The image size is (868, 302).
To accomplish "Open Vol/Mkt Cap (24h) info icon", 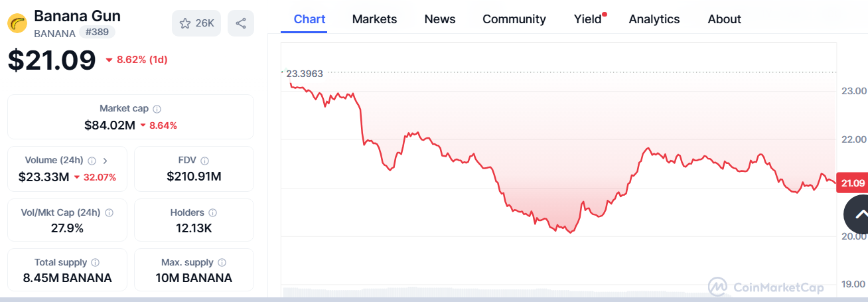I will (109, 213).
